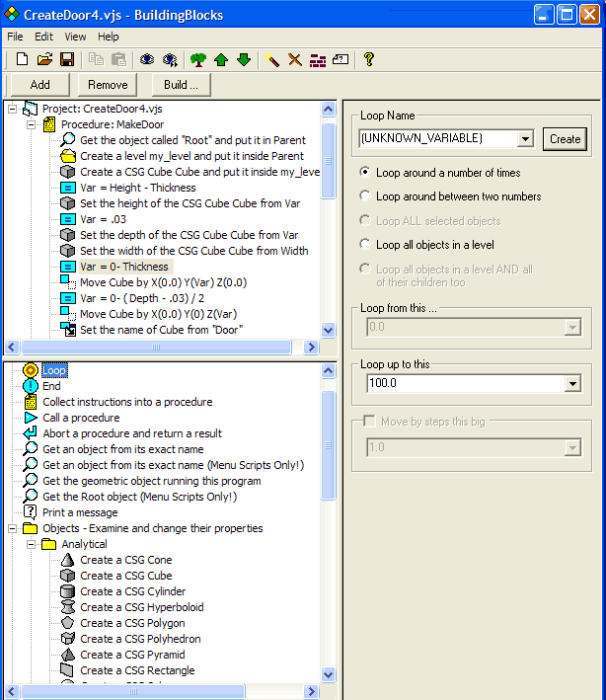Screen dimensions: 606x700
Task: Collapse the Procedure: MakeDoor tree node
Action: [31, 124]
